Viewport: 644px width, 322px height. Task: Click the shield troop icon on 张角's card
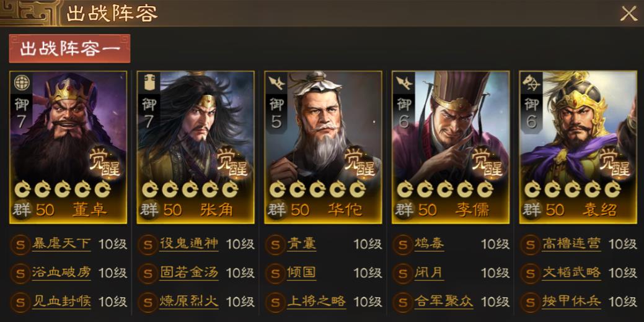(149, 82)
